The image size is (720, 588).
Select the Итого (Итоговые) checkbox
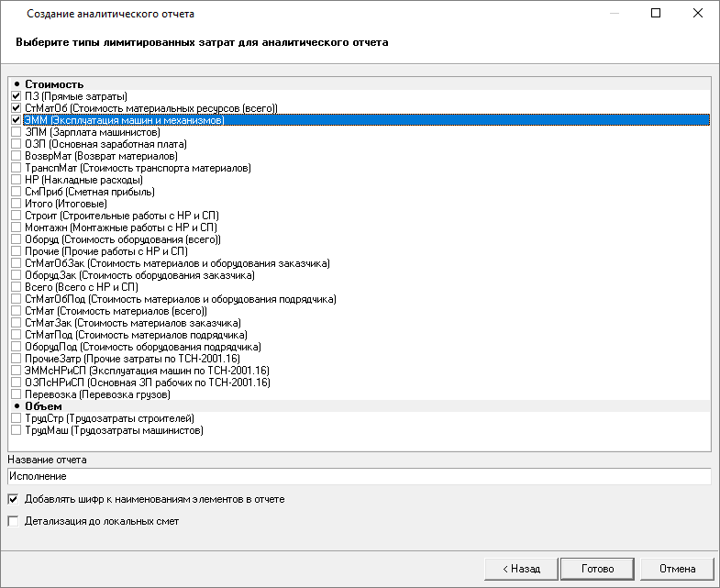pyautogui.click(x=16, y=204)
